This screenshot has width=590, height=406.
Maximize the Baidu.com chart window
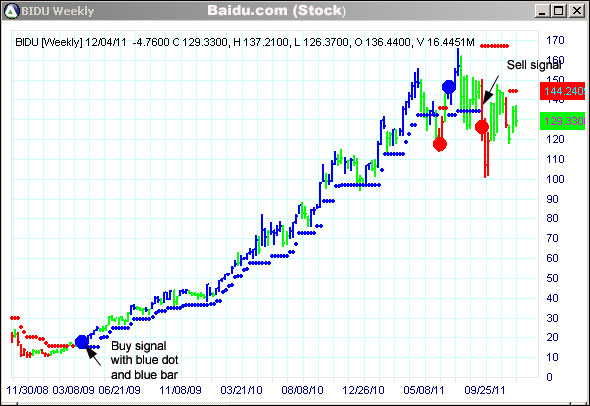click(559, 11)
